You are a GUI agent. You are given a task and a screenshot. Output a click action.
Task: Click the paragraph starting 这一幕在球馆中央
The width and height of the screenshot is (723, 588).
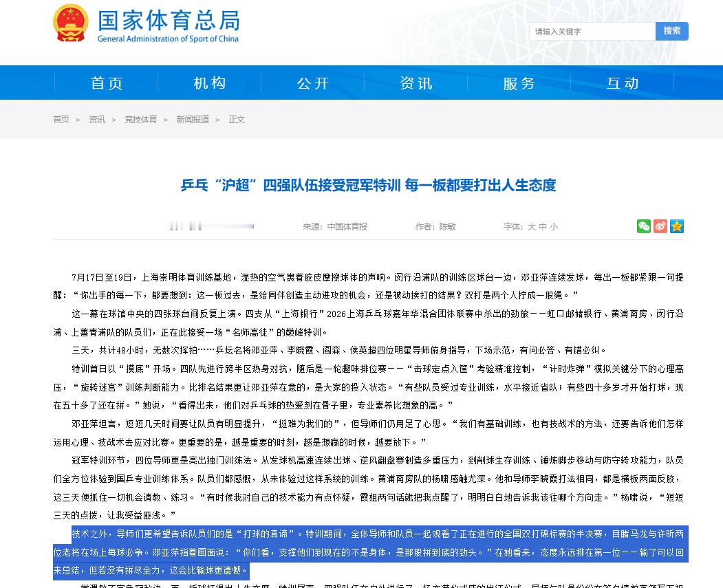[369, 323]
